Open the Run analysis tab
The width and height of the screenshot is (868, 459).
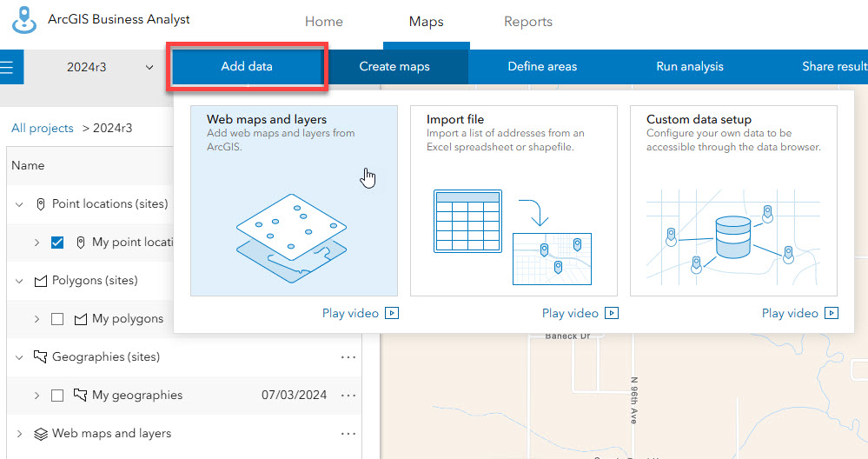[x=690, y=66]
